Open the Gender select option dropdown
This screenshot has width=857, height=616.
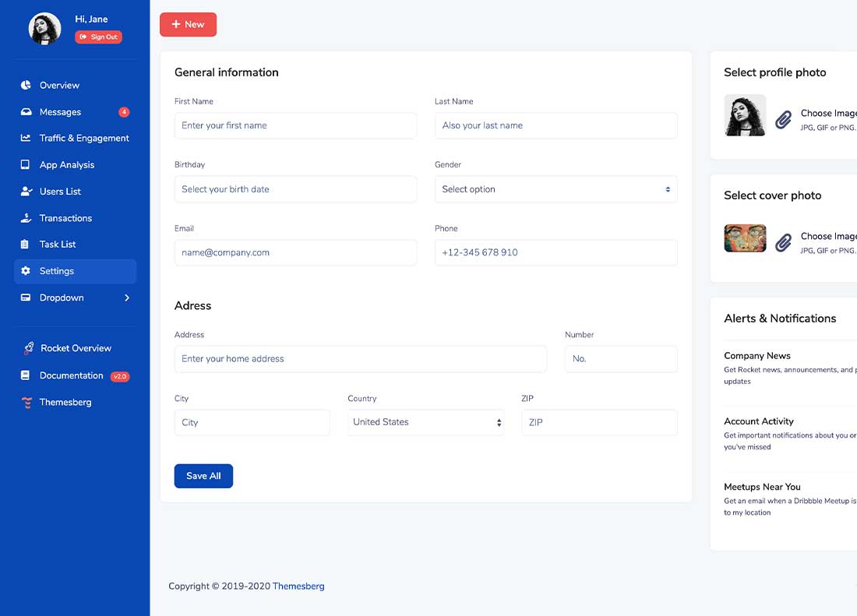point(555,189)
